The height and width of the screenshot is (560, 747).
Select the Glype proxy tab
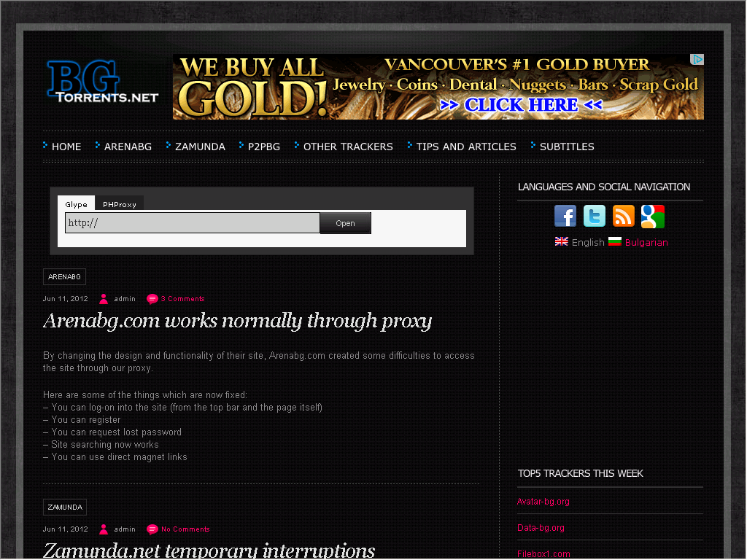click(76, 204)
